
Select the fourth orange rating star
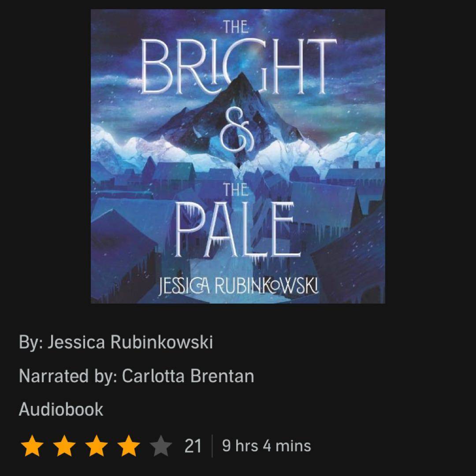click(128, 446)
